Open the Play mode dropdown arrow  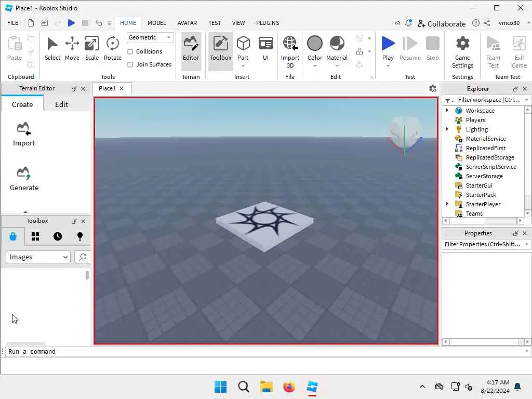[388, 66]
